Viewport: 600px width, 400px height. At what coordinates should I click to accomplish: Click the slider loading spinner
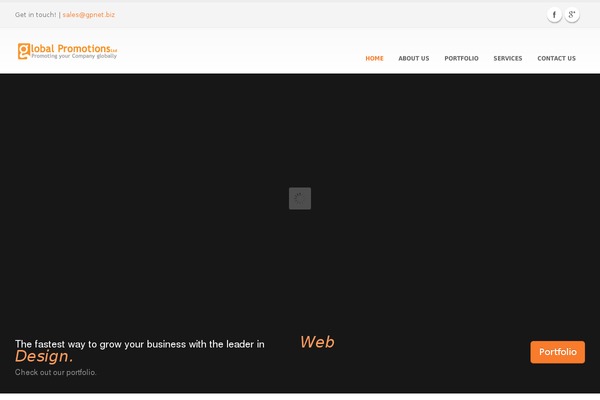[x=300, y=198]
